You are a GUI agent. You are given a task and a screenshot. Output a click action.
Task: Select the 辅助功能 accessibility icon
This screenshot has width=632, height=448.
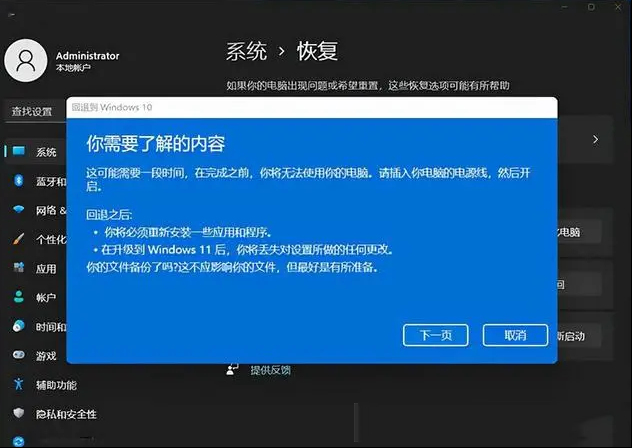[19, 383]
